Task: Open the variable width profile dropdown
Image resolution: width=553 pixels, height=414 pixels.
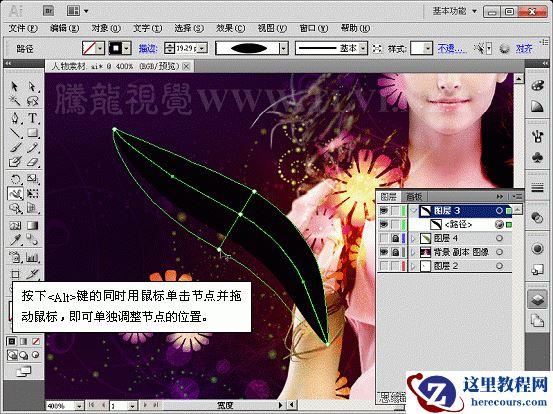Action: click(284, 48)
